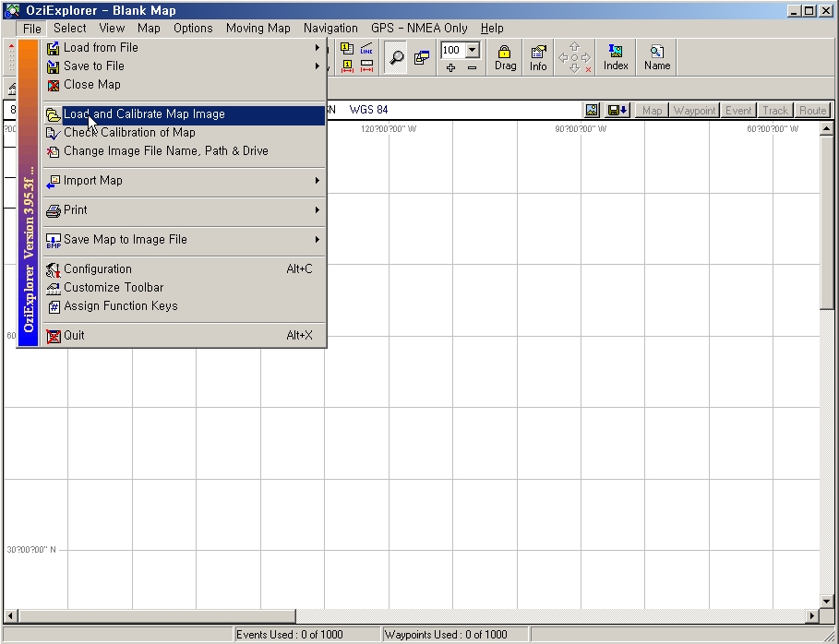Expand the Save to File submenu arrow

pyautogui.click(x=318, y=66)
